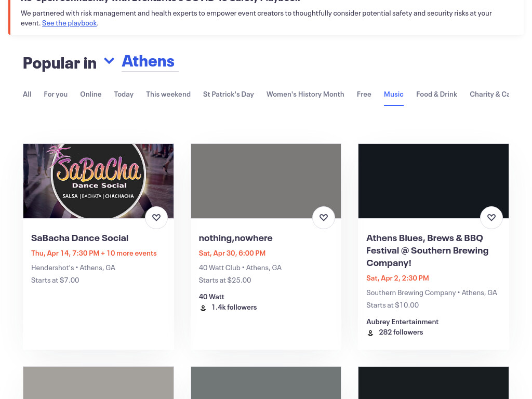
Task: Expand the Popular in dropdown chevron
Action: click(x=109, y=61)
